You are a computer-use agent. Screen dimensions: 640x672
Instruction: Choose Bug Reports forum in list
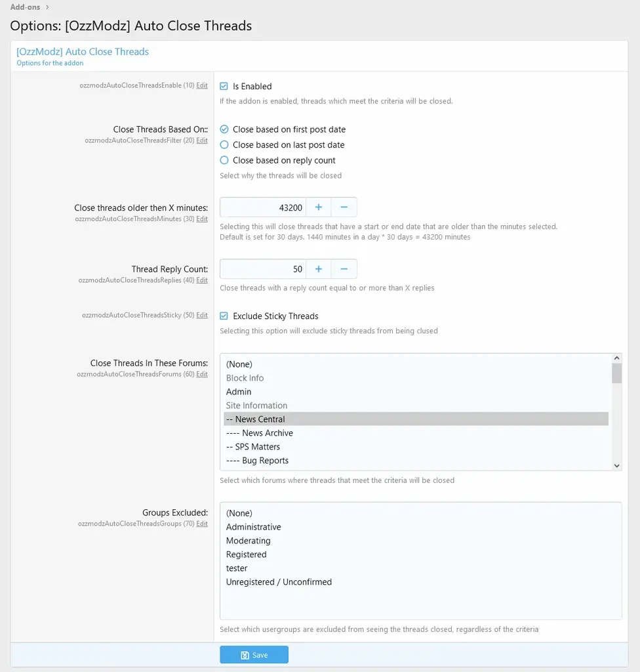(265, 461)
